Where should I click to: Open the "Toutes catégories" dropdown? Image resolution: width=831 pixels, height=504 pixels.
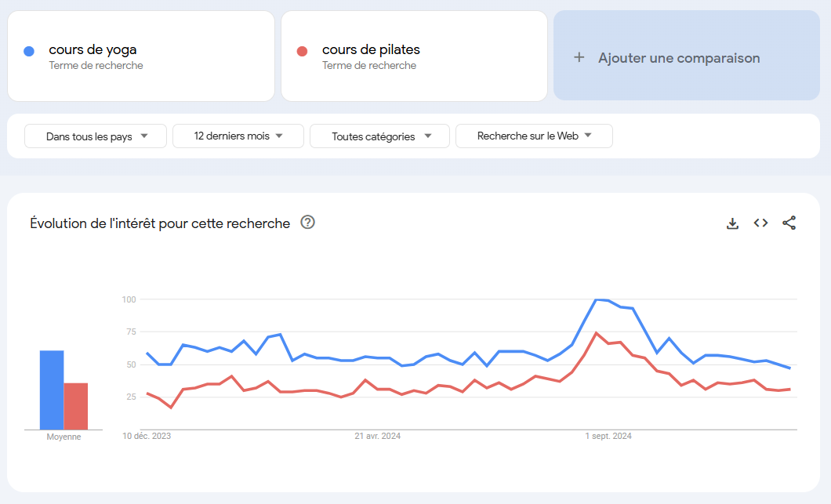380,136
